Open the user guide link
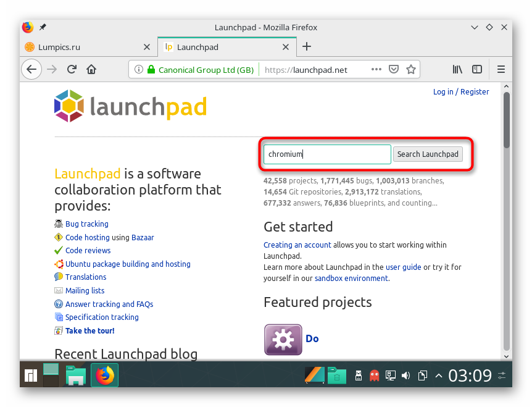The image size is (532, 407). pos(404,267)
